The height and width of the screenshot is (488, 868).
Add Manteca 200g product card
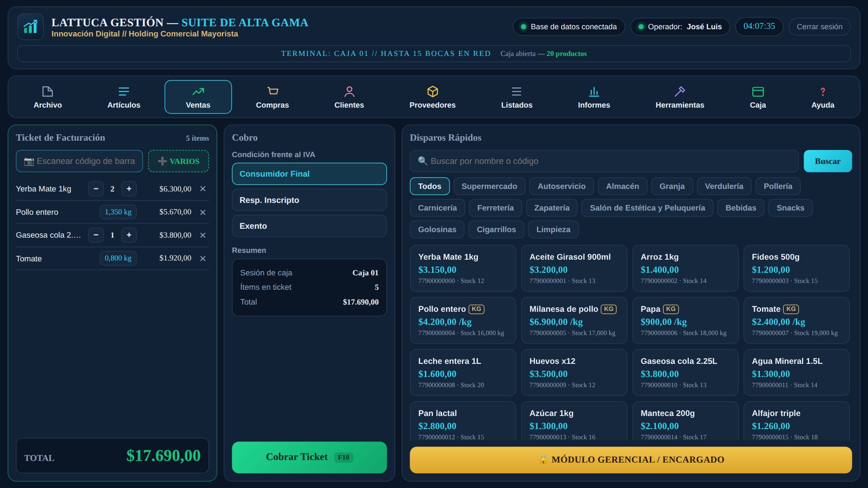pos(685,421)
